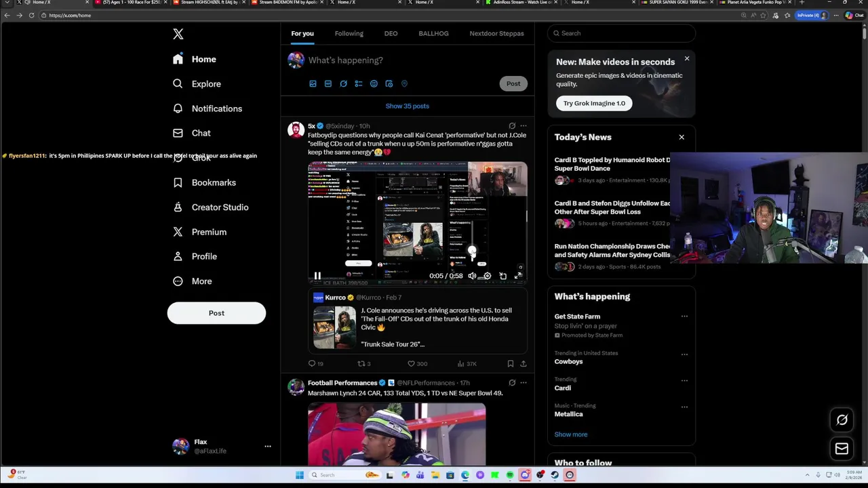Switch to the Following tab

(x=349, y=33)
